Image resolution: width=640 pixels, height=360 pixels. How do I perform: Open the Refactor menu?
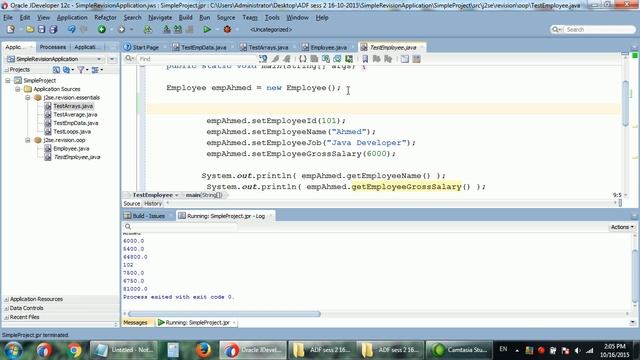pyautogui.click(x=105, y=18)
